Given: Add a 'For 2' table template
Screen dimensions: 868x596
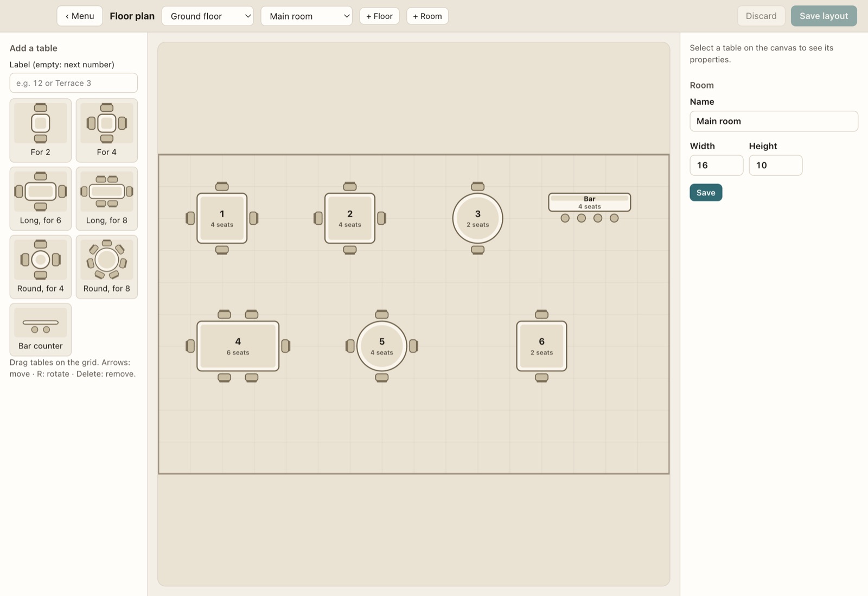Looking at the screenshot, I should point(41,130).
